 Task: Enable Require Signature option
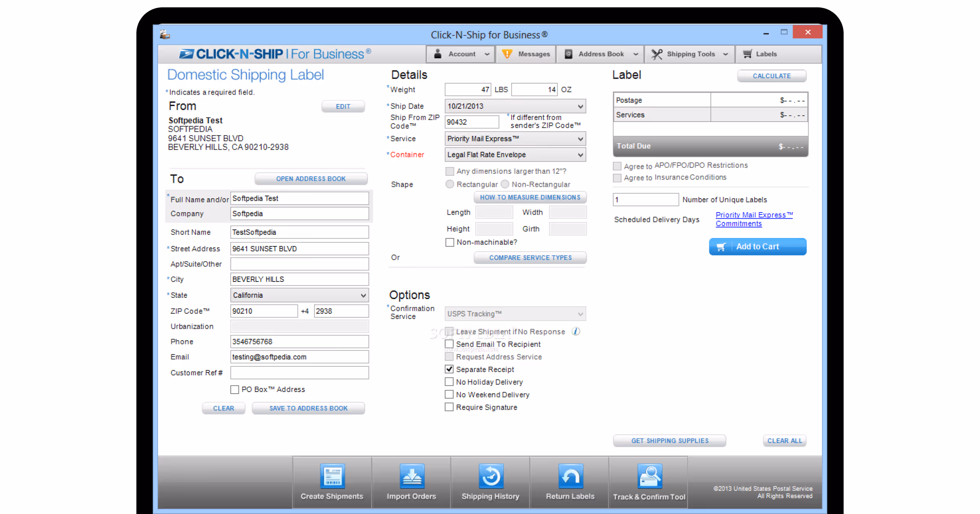[x=449, y=407]
